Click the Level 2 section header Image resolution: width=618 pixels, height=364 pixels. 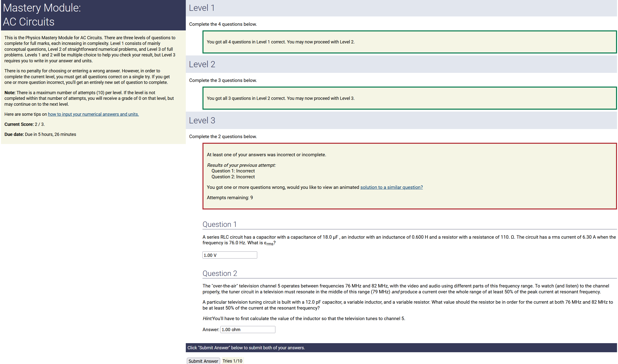point(202,64)
